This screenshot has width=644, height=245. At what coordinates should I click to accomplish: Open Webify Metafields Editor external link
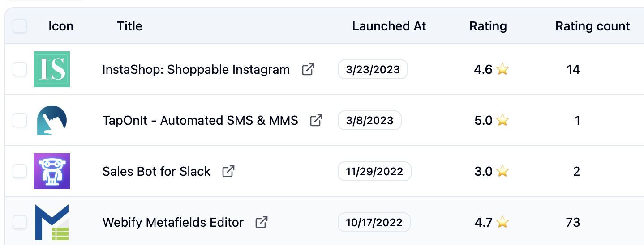[262, 222]
